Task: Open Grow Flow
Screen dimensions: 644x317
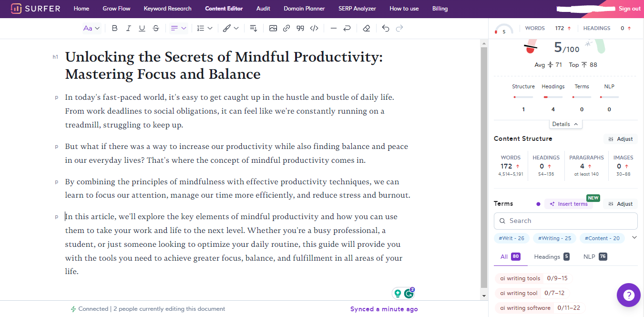Action: coord(116,9)
